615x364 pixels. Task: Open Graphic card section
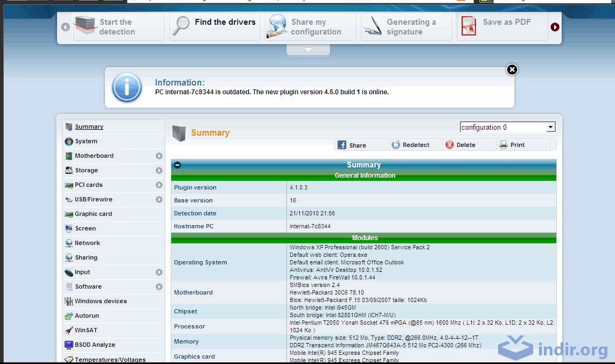coord(93,214)
